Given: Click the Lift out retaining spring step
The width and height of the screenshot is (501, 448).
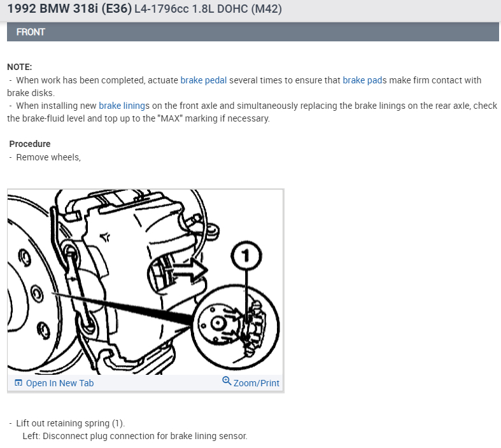Looking at the screenshot, I should click(x=70, y=423).
